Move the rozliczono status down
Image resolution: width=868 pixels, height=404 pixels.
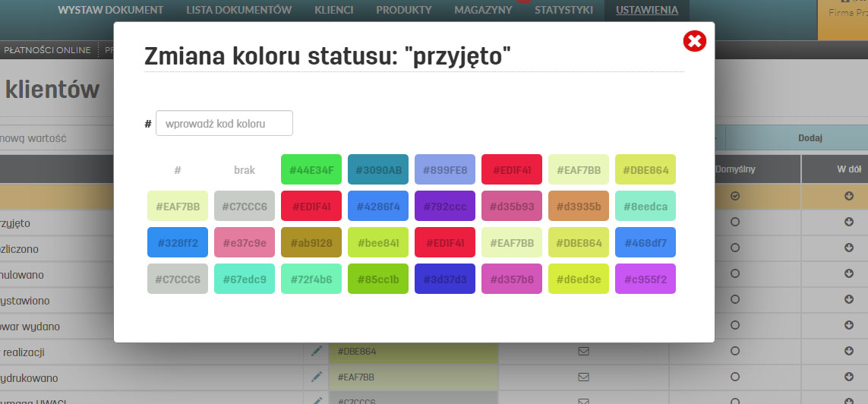click(x=848, y=248)
